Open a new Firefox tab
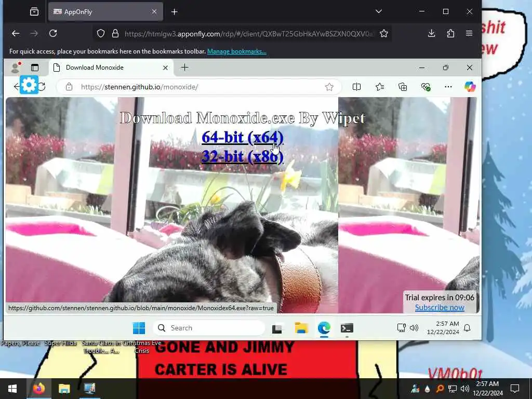The image size is (532, 399). (175, 12)
